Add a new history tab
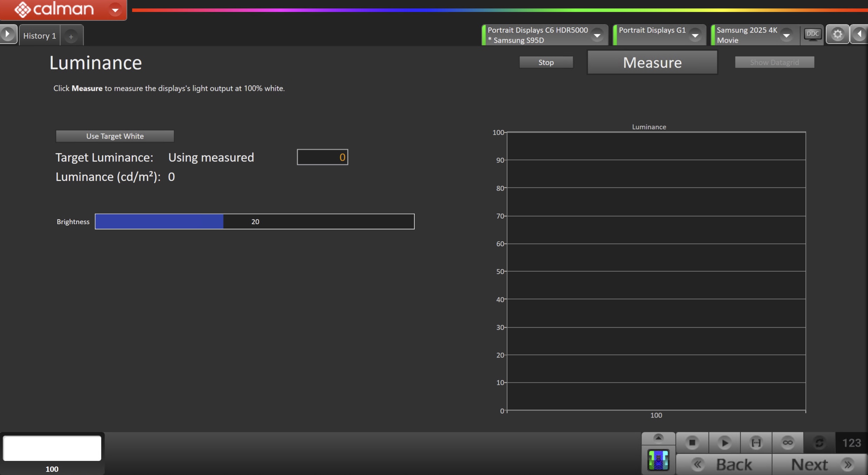This screenshot has width=868, height=475. click(71, 36)
